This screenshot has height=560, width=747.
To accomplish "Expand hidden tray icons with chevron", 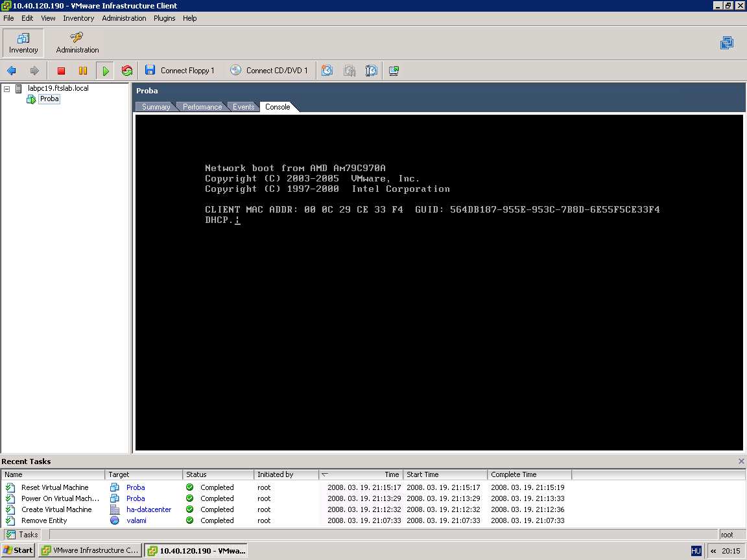I will (713, 551).
